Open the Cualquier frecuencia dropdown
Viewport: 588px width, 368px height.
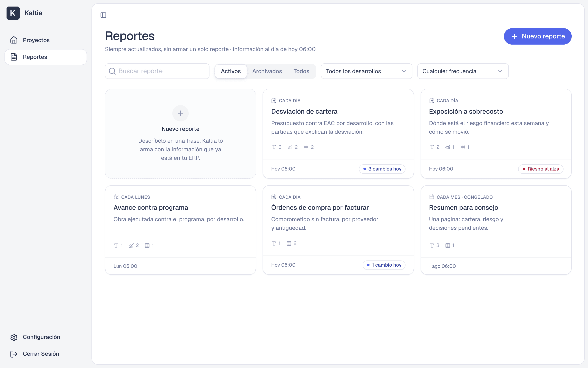[463, 71]
